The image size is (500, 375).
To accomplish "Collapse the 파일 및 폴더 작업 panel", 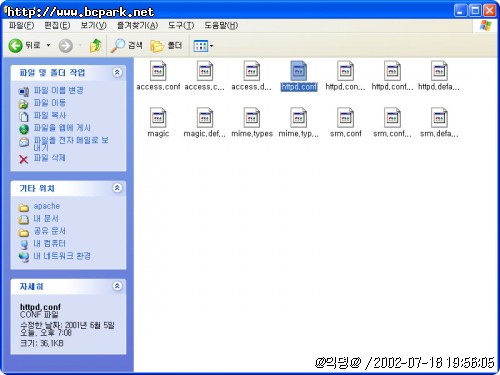I will coord(117,72).
